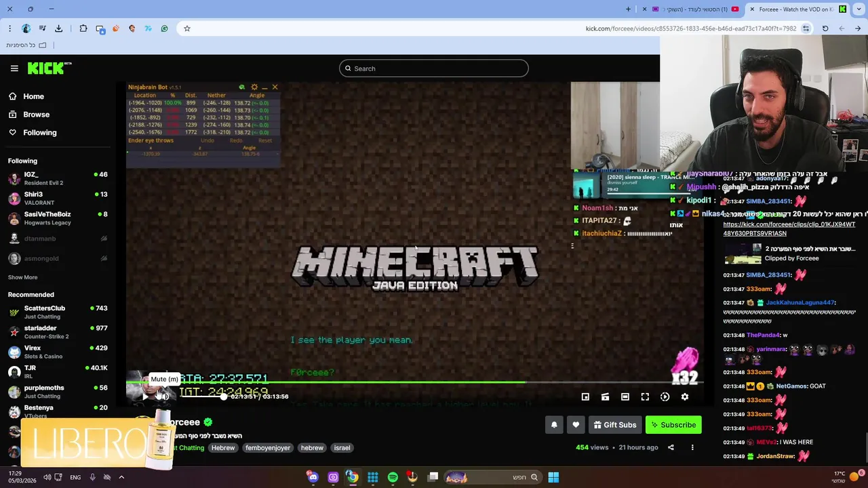The image size is (868, 488).
Task: Open Chrome from taskbar
Action: pos(353,477)
